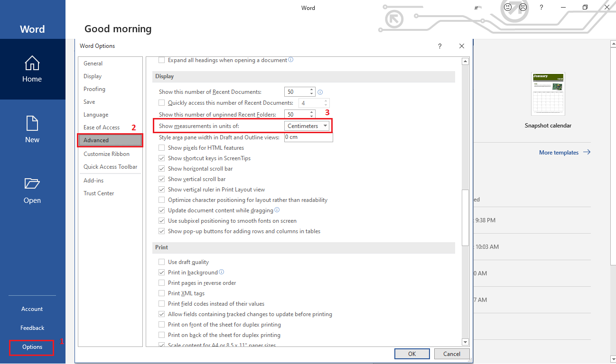Open Quick Access Toolbar options
The width and height of the screenshot is (616, 364).
pos(110,167)
